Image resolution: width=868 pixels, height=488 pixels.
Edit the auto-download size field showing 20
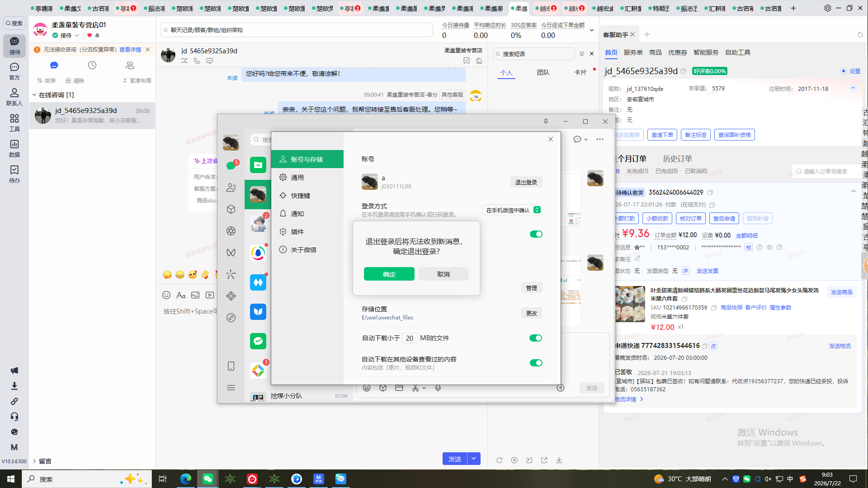coord(410,338)
